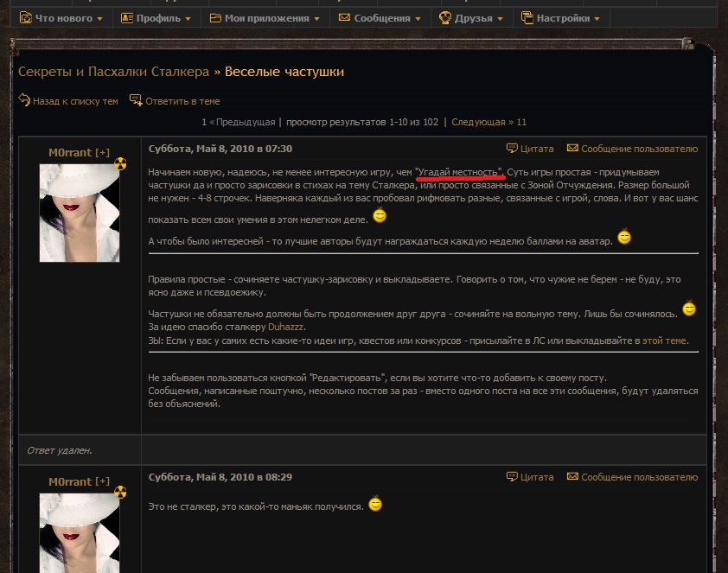Image resolution: width=728 pixels, height=573 pixels.
Task: Click the 'Что нового' newspaper icon
Action: (x=25, y=17)
